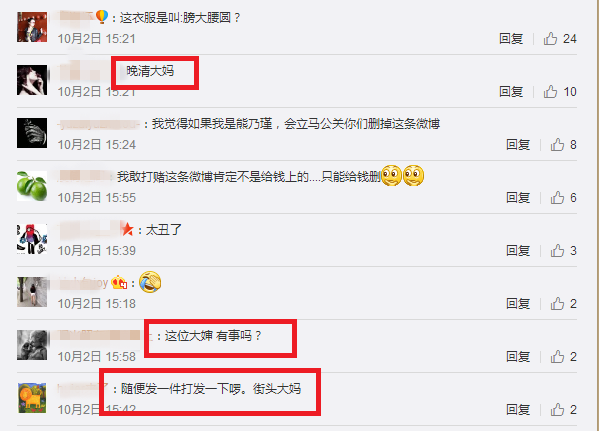Reply to the comment posted at 15:24
Viewport: 599px width, 431px height.
click(518, 144)
